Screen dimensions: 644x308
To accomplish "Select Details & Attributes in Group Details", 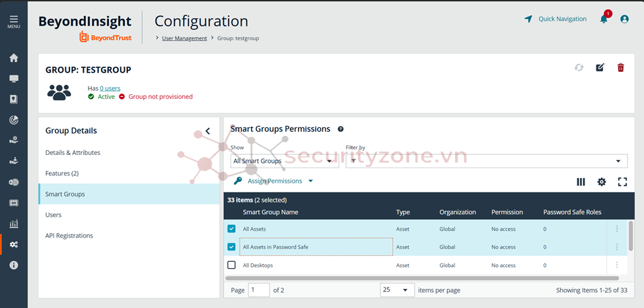I will pyautogui.click(x=73, y=152).
